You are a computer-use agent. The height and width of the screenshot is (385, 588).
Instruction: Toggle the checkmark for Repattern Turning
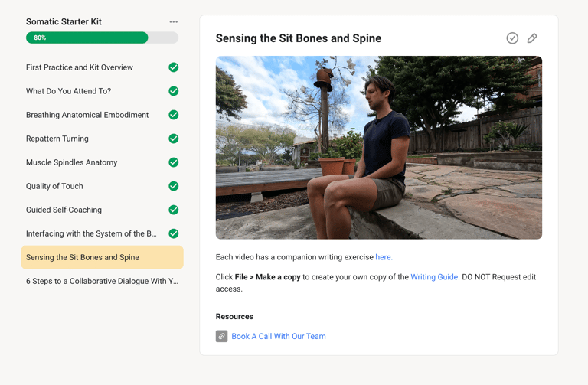pyautogui.click(x=173, y=139)
